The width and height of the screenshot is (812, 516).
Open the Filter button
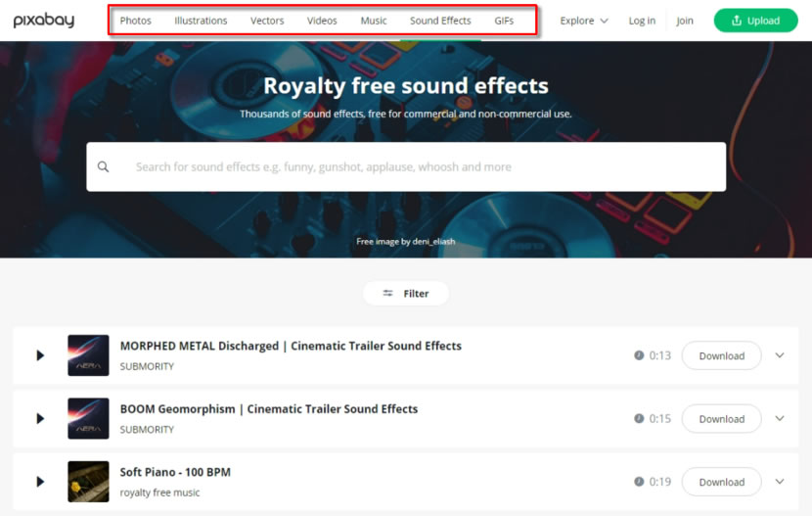[x=406, y=293]
